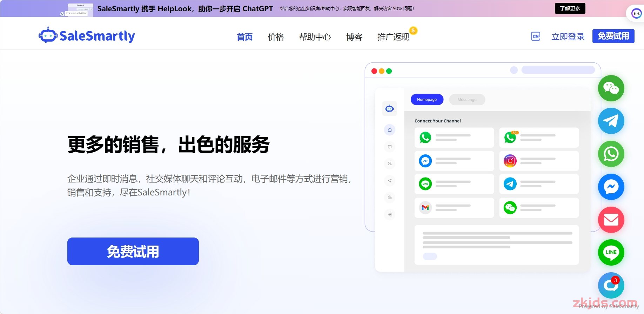Click header 免费试用 button
Screen dimensions: 644x314
pos(613,36)
